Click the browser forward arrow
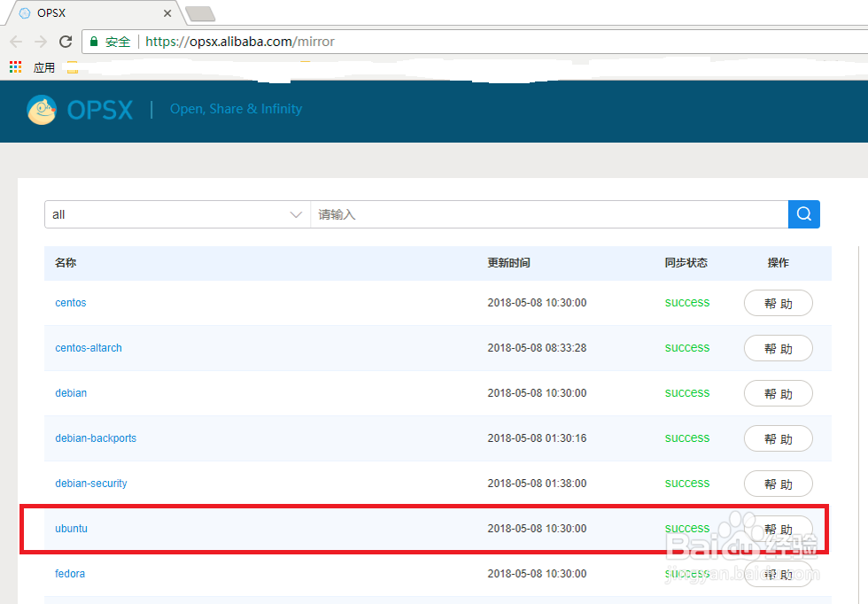868x604 pixels. tap(41, 42)
